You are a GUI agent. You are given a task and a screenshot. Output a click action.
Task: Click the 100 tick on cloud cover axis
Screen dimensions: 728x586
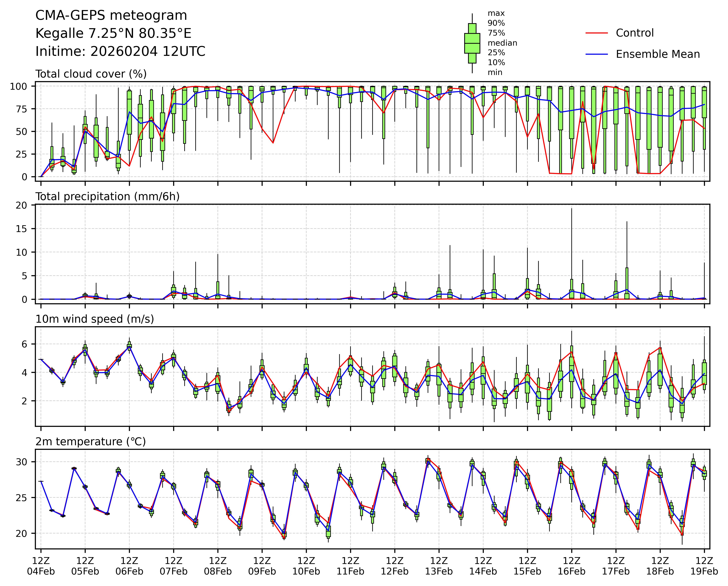point(18,86)
